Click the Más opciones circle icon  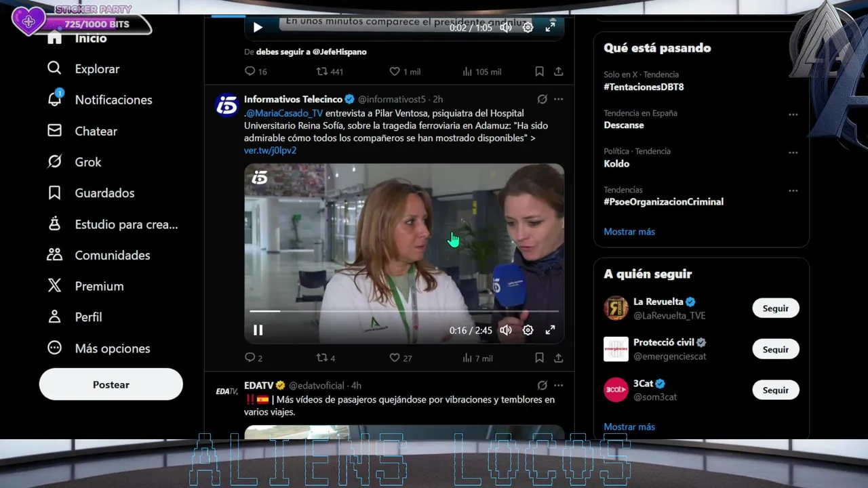[54, 348]
